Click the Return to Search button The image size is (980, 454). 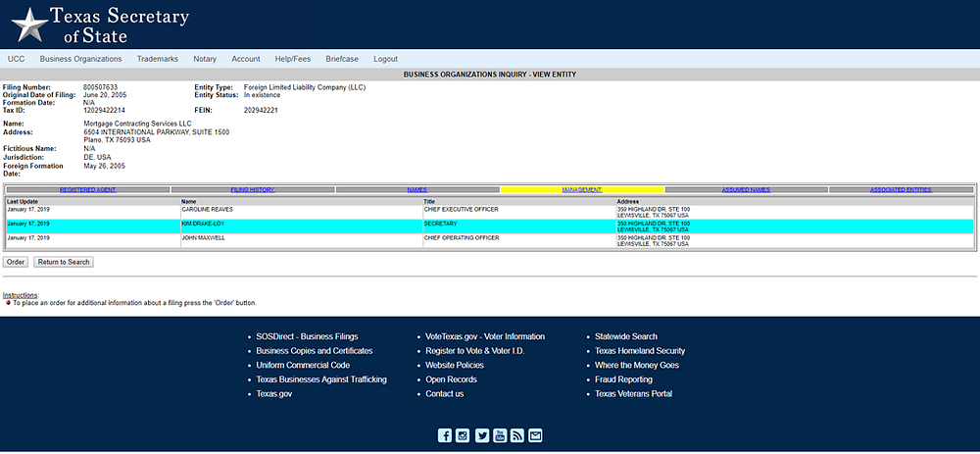pyautogui.click(x=64, y=262)
